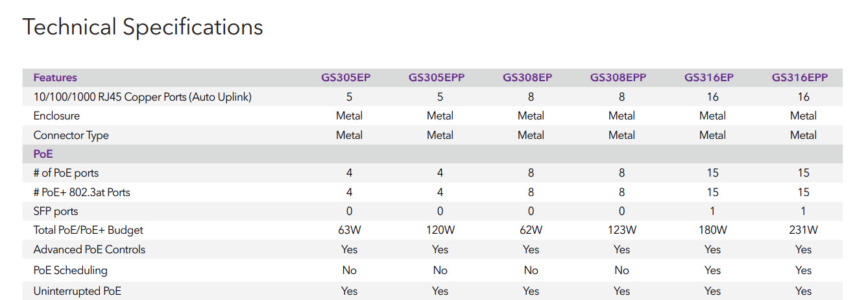
Task: Click the 231W power budget value
Action: 803,230
